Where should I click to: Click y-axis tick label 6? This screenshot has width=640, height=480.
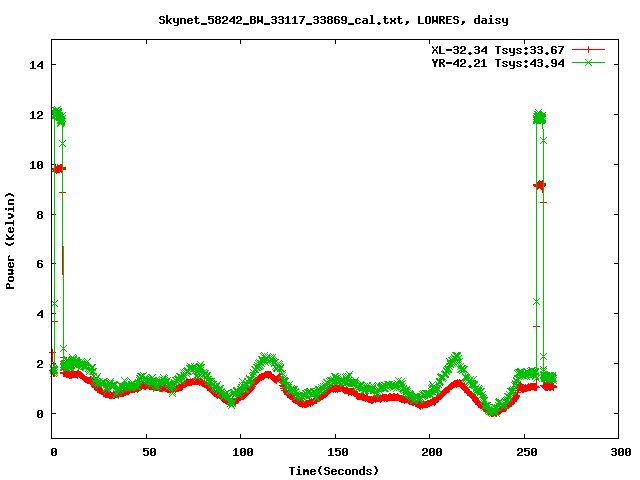40,264
